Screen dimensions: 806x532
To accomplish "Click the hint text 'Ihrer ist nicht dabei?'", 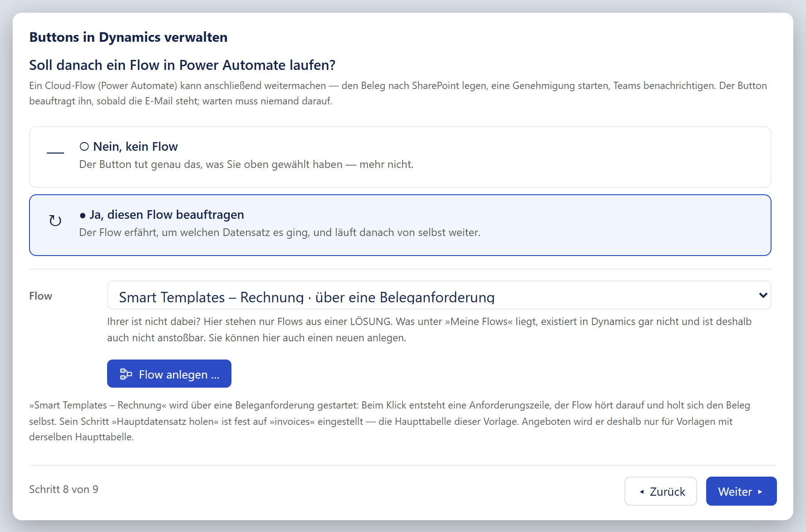I will [x=154, y=321].
